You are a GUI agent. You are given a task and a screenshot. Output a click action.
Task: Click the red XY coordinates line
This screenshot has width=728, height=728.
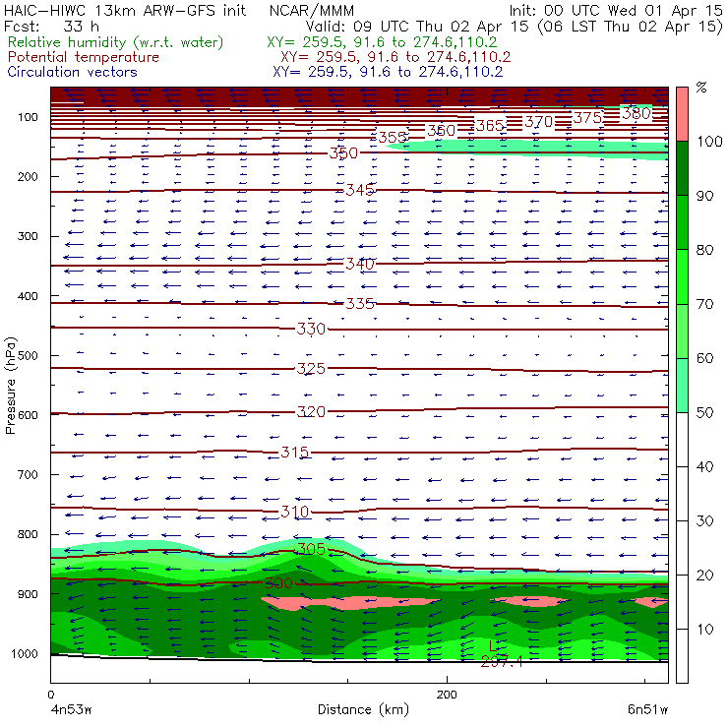[x=395, y=57]
